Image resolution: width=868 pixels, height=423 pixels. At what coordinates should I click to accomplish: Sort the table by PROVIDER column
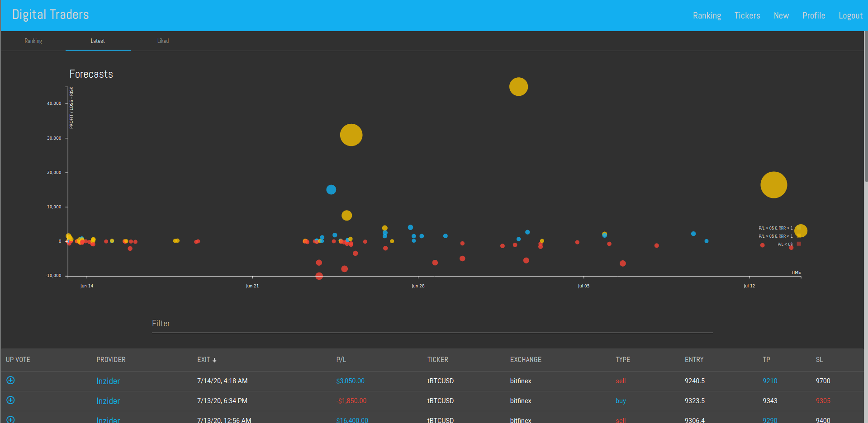(x=111, y=360)
